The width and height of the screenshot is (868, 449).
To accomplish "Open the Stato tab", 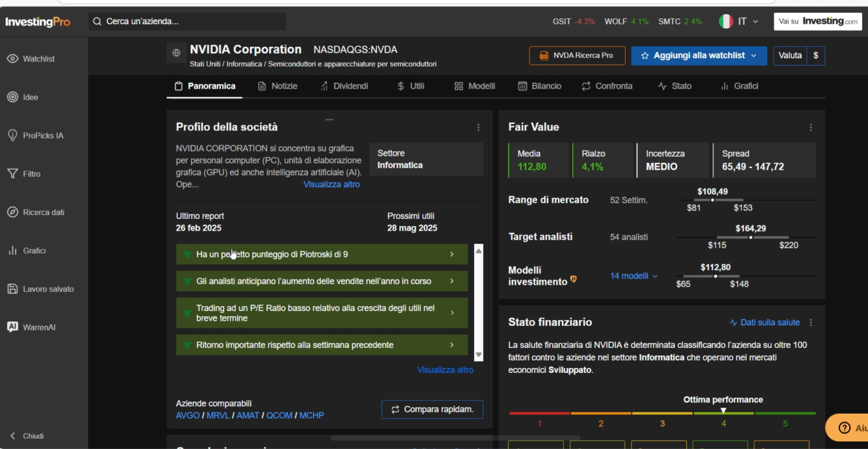I will coord(675,86).
